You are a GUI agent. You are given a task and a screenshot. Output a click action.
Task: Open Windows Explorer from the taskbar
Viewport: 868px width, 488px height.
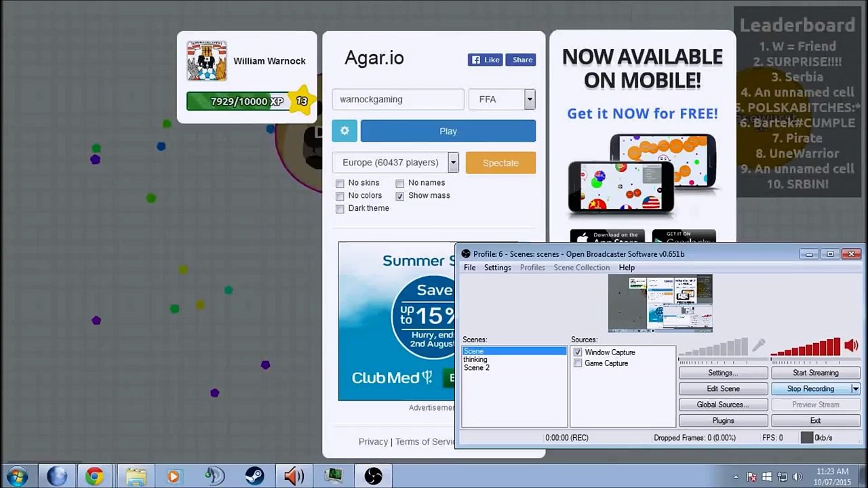[x=136, y=476]
